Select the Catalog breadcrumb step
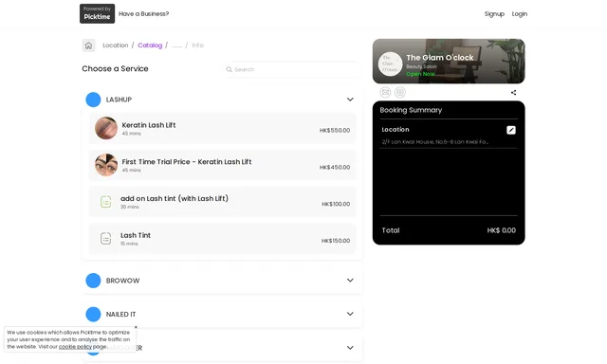The height and width of the screenshot is (364, 607). coord(150,45)
